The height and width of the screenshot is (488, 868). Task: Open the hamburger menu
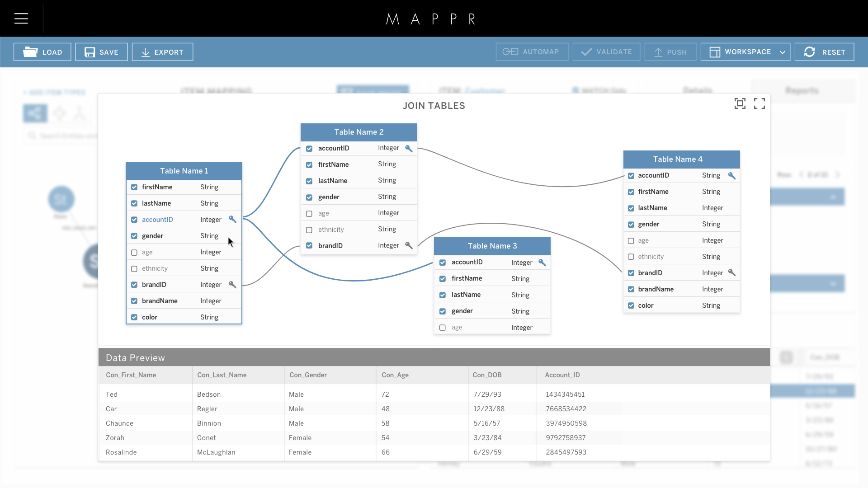pos(21,19)
